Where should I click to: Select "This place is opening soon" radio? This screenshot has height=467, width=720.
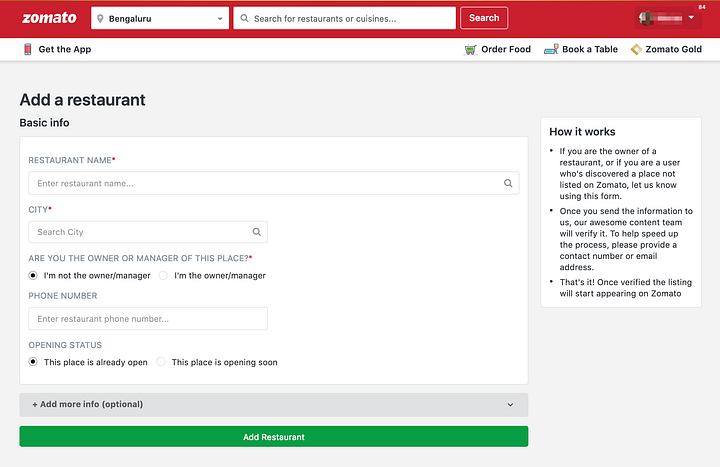click(x=161, y=362)
